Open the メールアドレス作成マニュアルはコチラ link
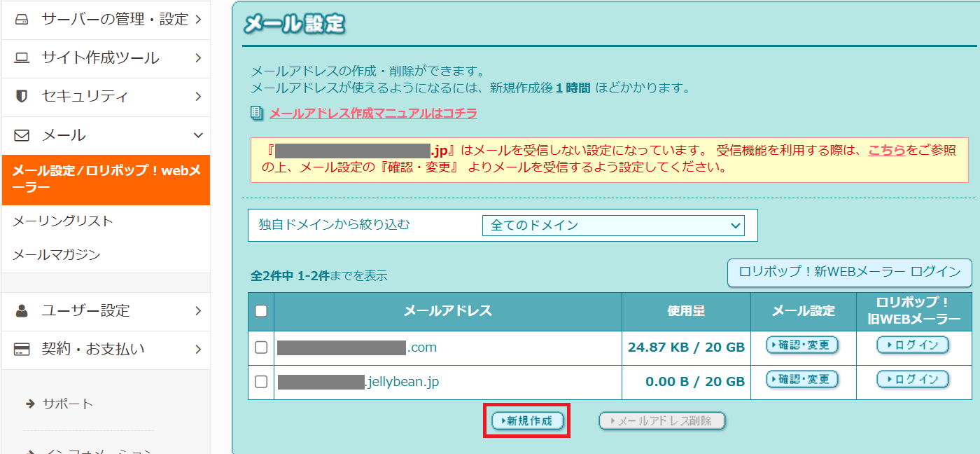 click(373, 113)
